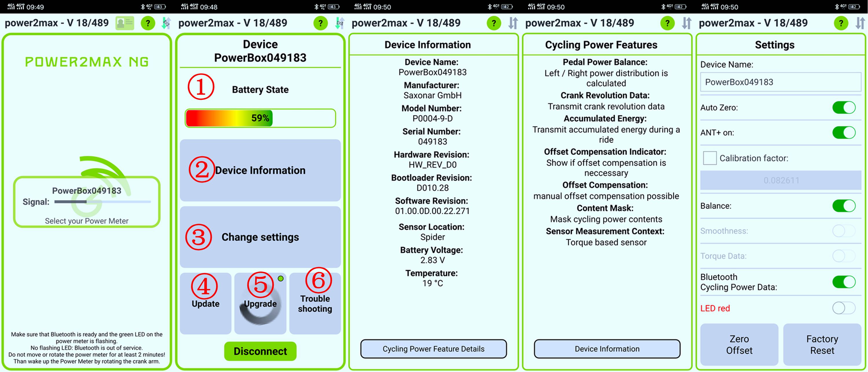Click the 'Mask cycling power contents' text
868x372 pixels.
pyautogui.click(x=606, y=219)
